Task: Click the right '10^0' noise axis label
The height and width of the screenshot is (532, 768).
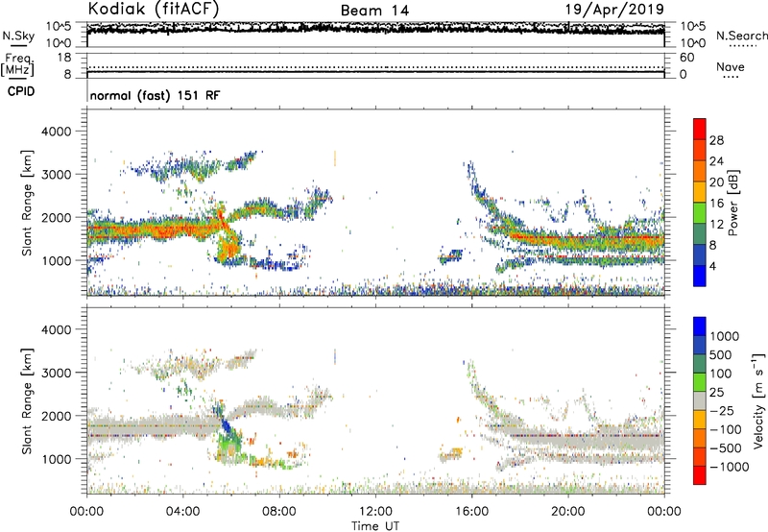Action: click(x=692, y=43)
